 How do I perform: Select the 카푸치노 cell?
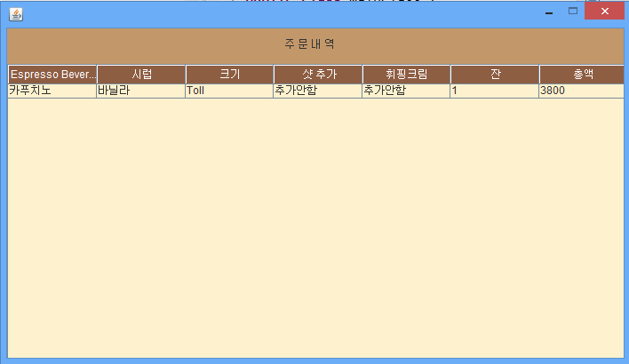(52, 91)
